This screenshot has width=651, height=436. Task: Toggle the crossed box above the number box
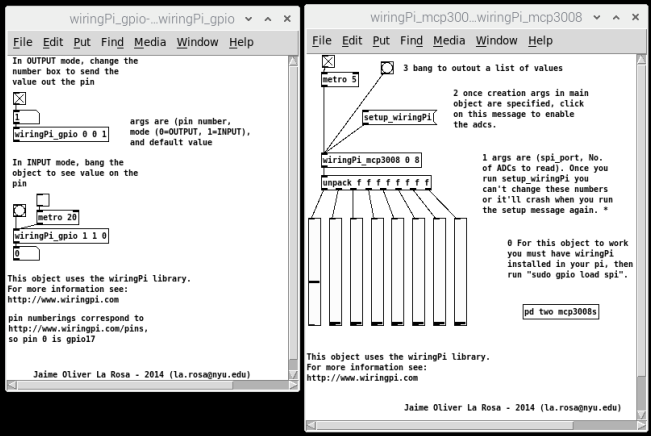tap(19, 98)
